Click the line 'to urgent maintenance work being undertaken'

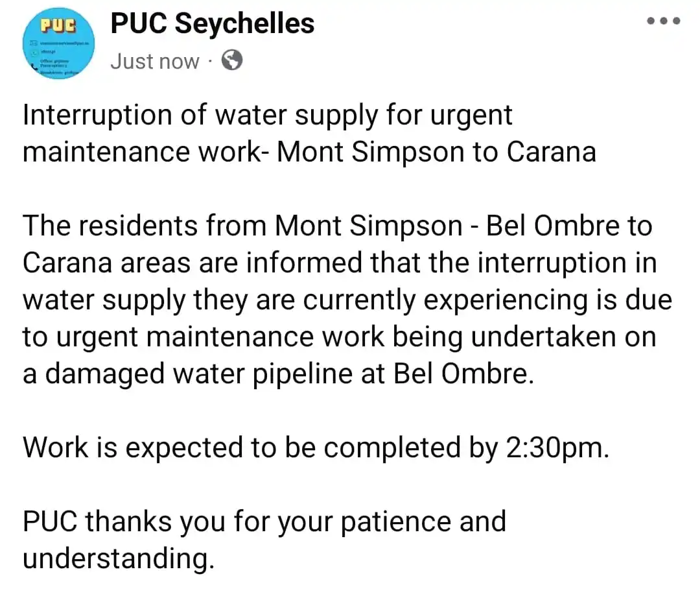[x=339, y=337]
